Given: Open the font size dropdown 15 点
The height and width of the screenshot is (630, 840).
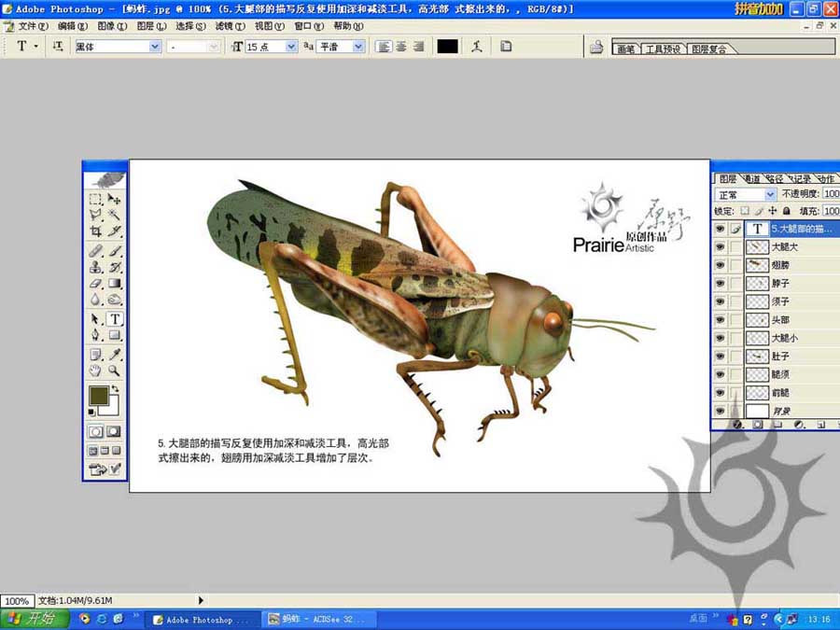Looking at the screenshot, I should (291, 47).
